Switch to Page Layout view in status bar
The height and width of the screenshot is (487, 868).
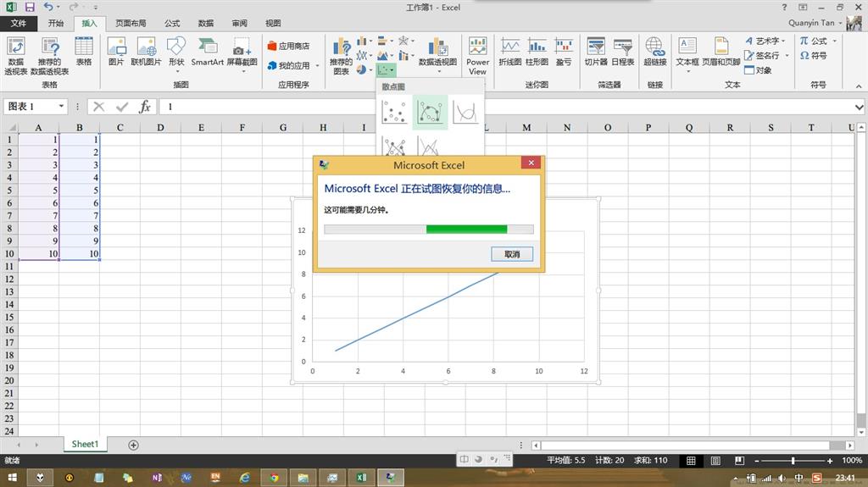click(x=715, y=461)
